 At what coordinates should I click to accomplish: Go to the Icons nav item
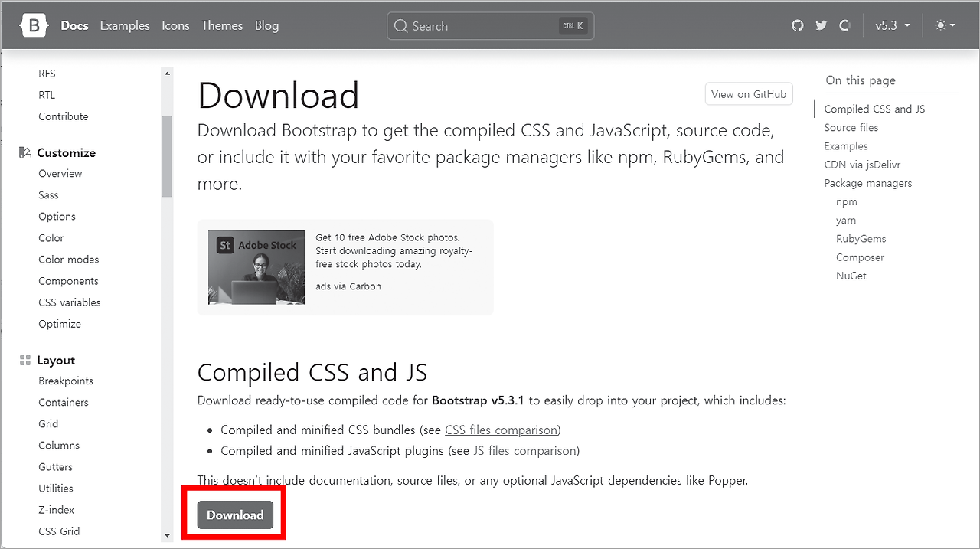pyautogui.click(x=175, y=25)
